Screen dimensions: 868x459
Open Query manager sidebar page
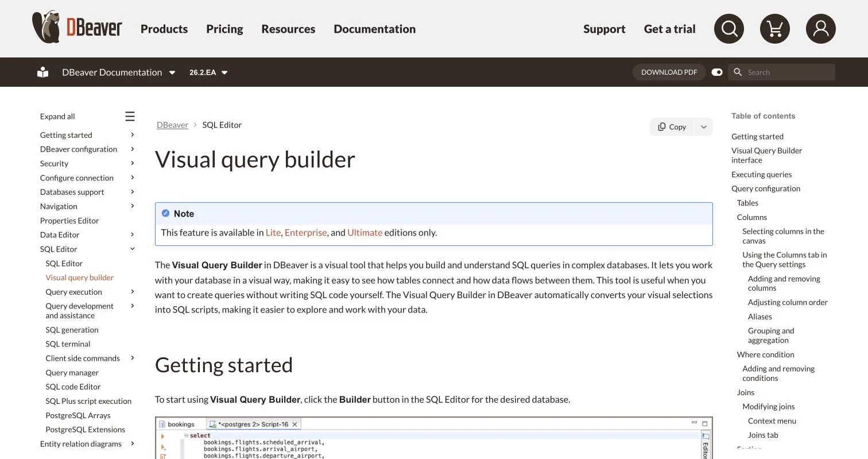click(x=72, y=373)
